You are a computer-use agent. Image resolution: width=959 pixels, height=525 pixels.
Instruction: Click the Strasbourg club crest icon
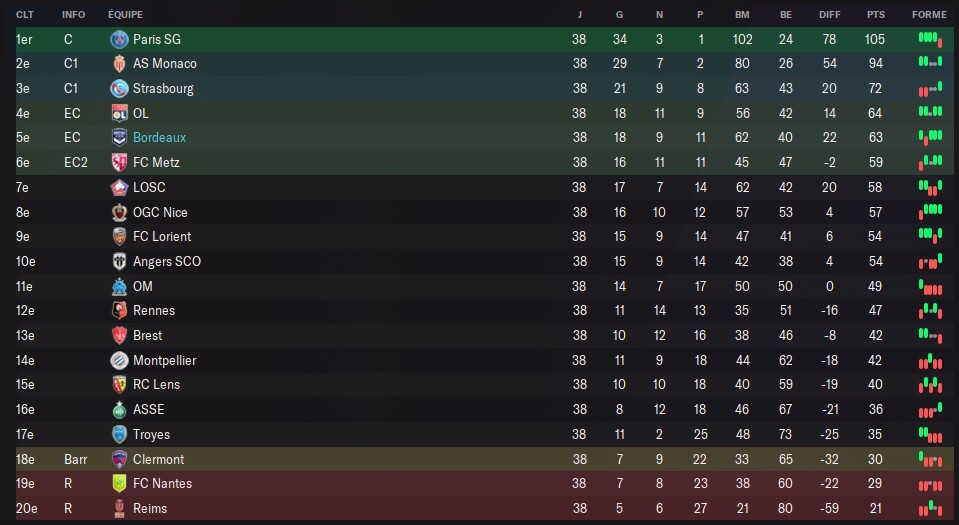(x=119, y=88)
